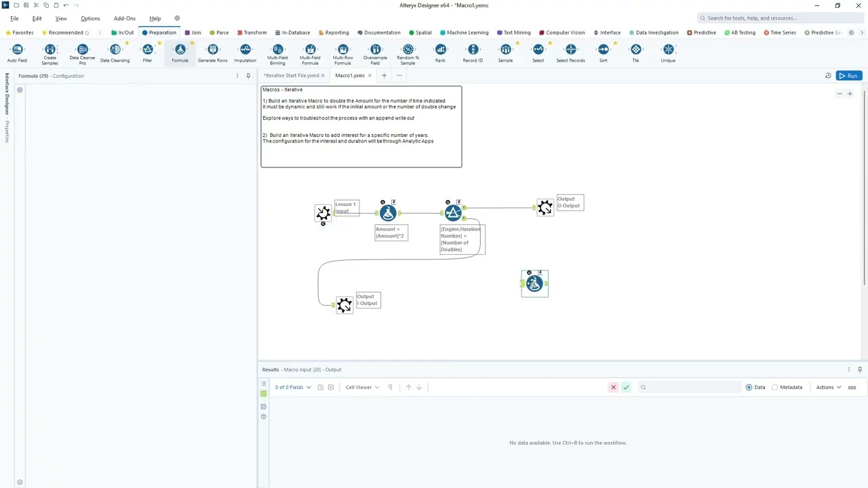Screen dimensions: 868x488
Task: Confirm with green check in Results
Action: pyautogui.click(x=626, y=387)
